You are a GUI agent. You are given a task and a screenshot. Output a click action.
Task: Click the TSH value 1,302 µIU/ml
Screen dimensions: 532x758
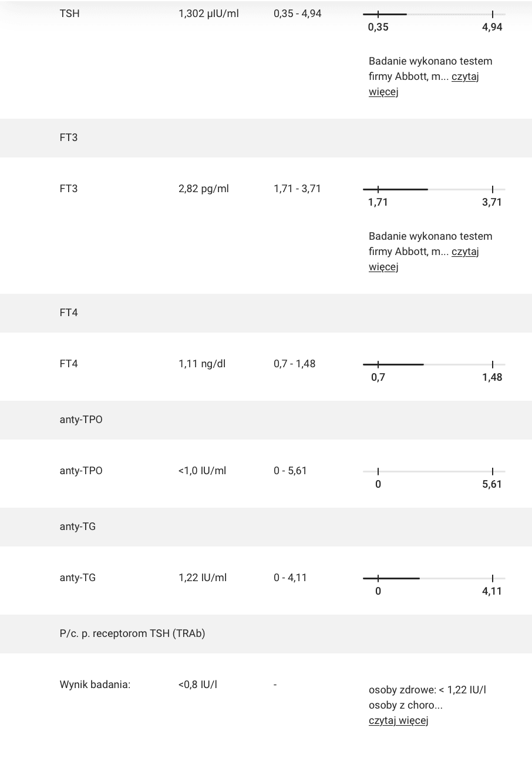(208, 14)
